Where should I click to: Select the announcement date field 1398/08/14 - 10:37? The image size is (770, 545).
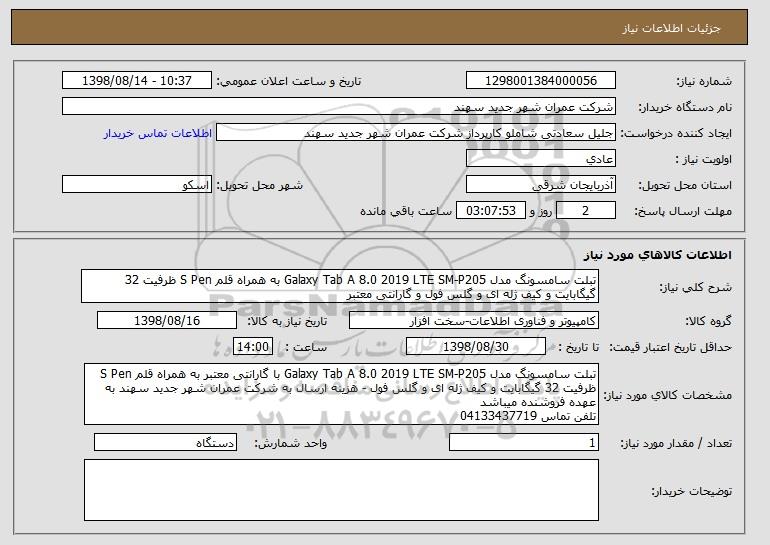click(137, 81)
